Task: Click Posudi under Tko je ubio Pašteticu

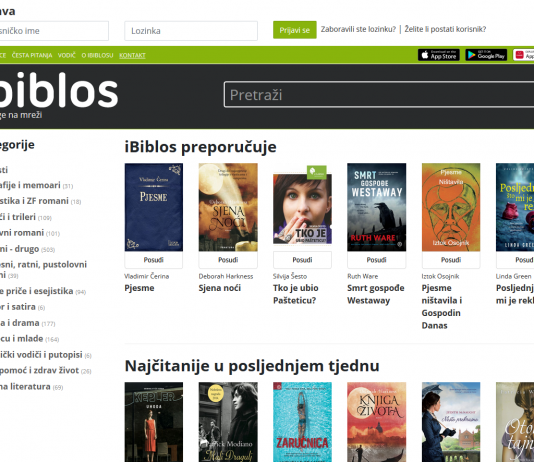Action: (x=302, y=260)
